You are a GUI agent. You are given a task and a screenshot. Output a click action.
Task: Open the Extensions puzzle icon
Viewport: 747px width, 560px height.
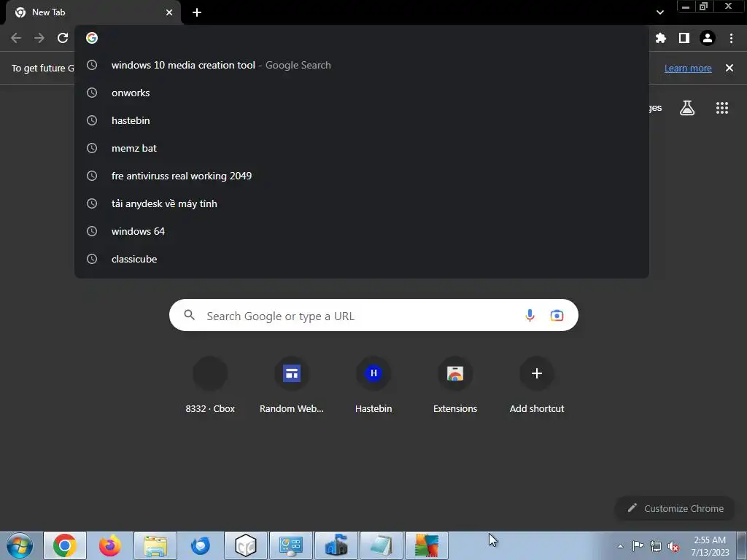pyautogui.click(x=661, y=38)
